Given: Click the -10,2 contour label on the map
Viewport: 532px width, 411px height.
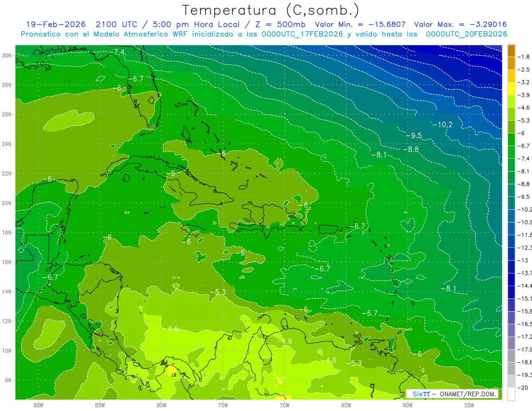Looking at the screenshot, I should point(442,125).
